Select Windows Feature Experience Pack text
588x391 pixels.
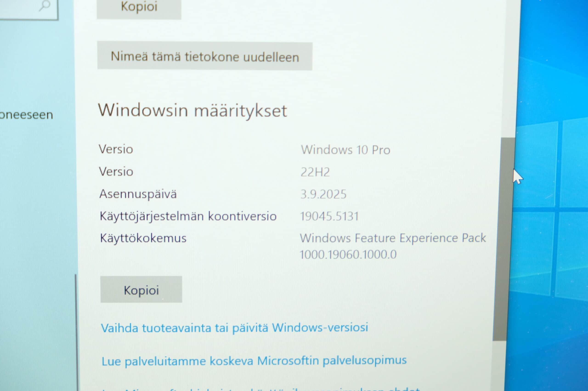393,238
